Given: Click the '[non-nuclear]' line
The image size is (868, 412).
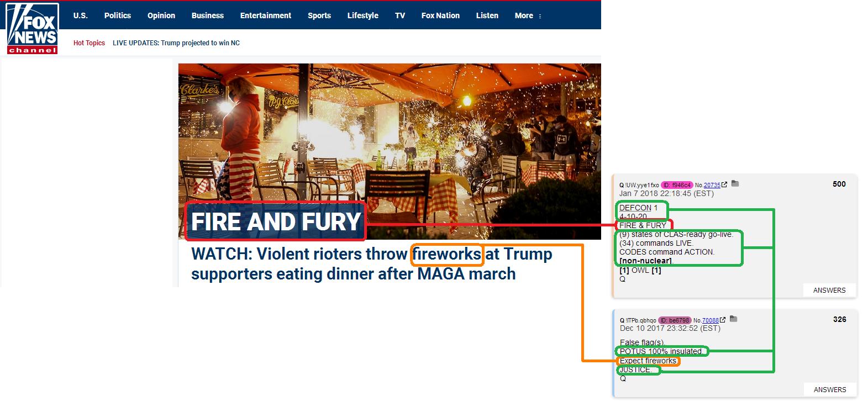Looking at the screenshot, I should [646, 261].
